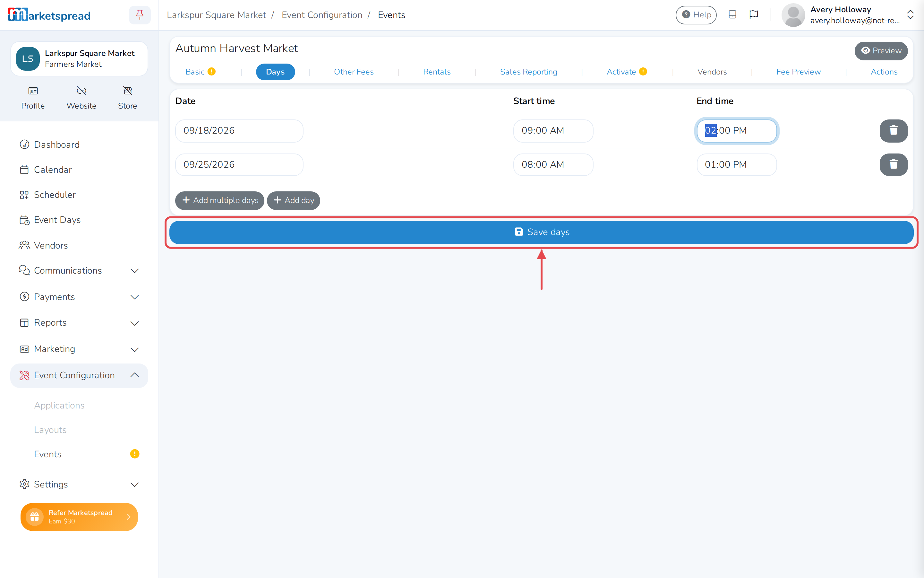This screenshot has width=924, height=578.
Task: Switch to the Vendors tab
Action: click(x=712, y=72)
